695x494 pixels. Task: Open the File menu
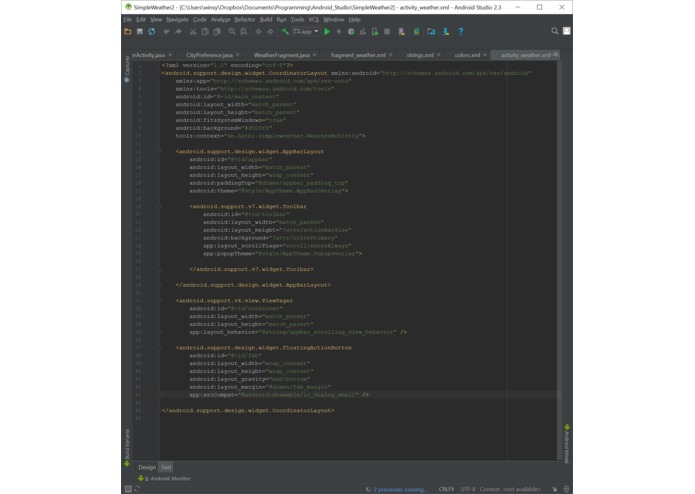pyautogui.click(x=128, y=19)
